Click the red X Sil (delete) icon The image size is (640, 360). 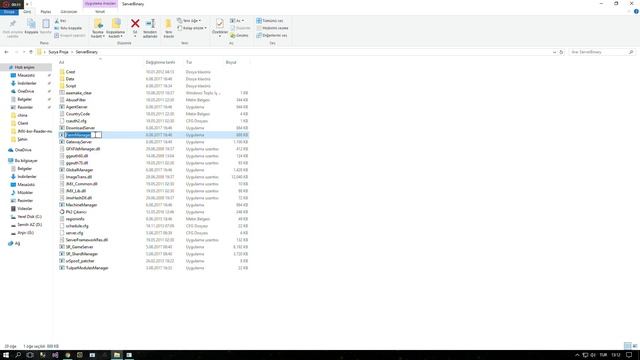point(135,24)
